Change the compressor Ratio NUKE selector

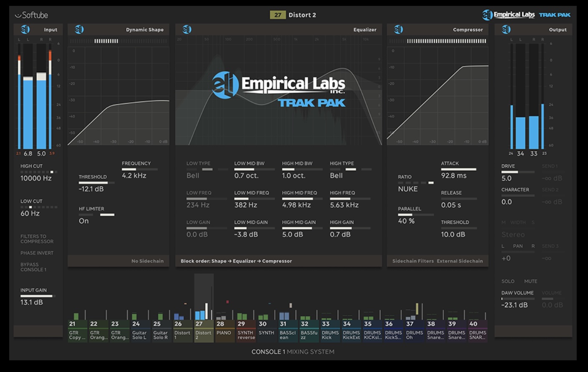(416, 183)
